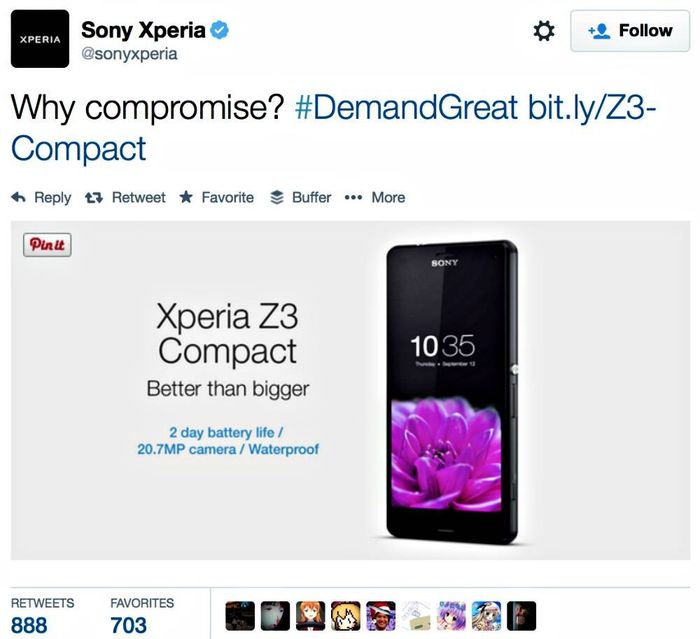Screen dimensions: 700x639
Task: Open the bit.ly/Z3-Compact link
Action: tap(333, 128)
